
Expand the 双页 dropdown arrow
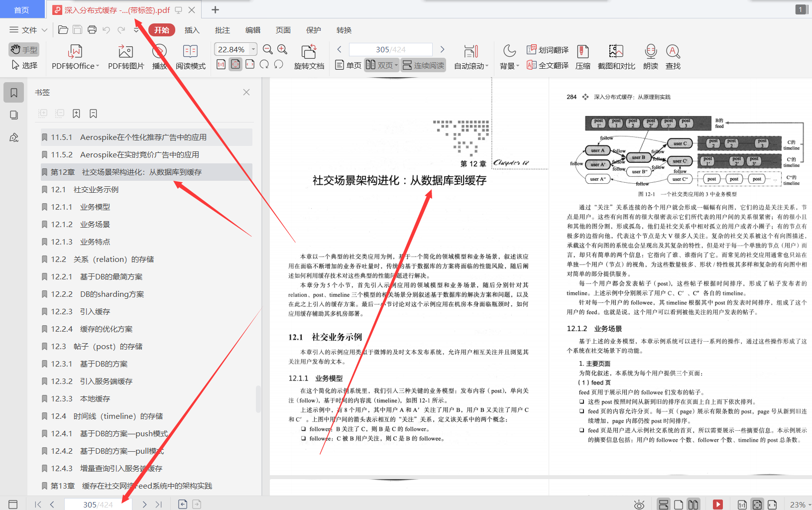point(396,65)
